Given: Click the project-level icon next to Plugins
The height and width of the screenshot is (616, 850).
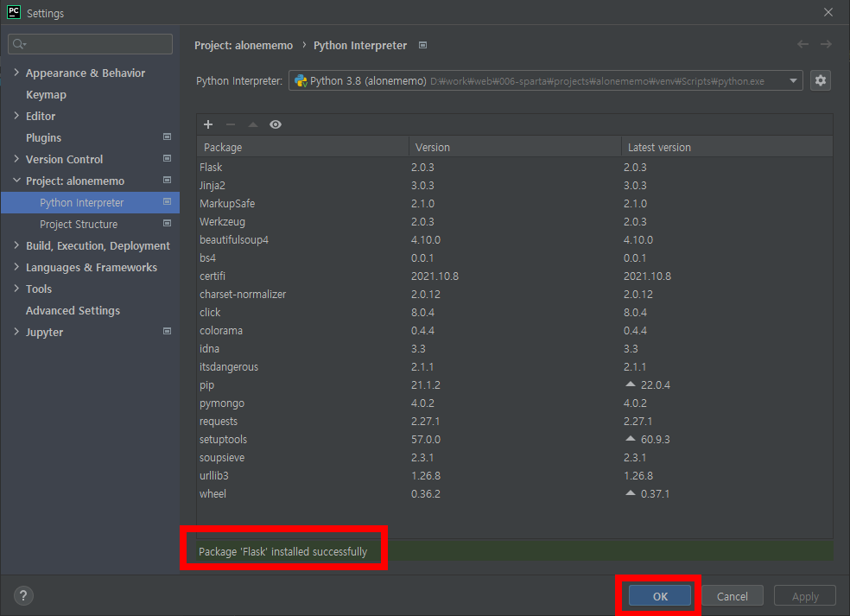Looking at the screenshot, I should click(167, 137).
